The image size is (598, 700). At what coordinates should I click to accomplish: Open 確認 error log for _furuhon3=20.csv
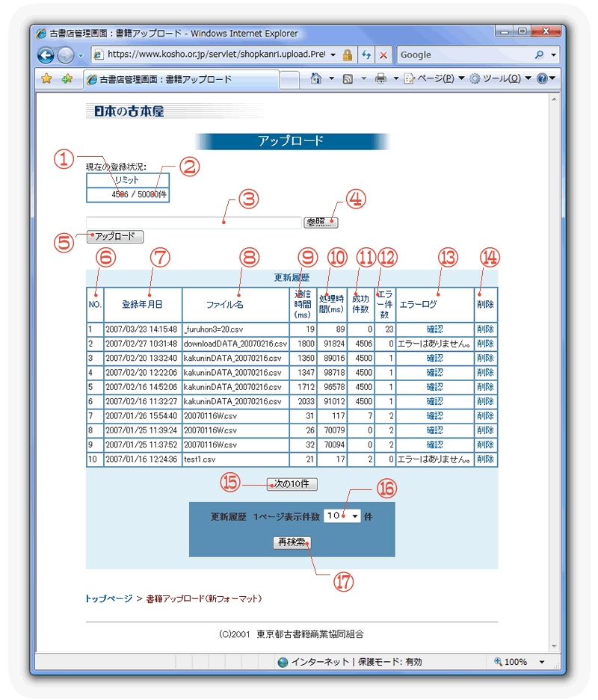(x=434, y=329)
